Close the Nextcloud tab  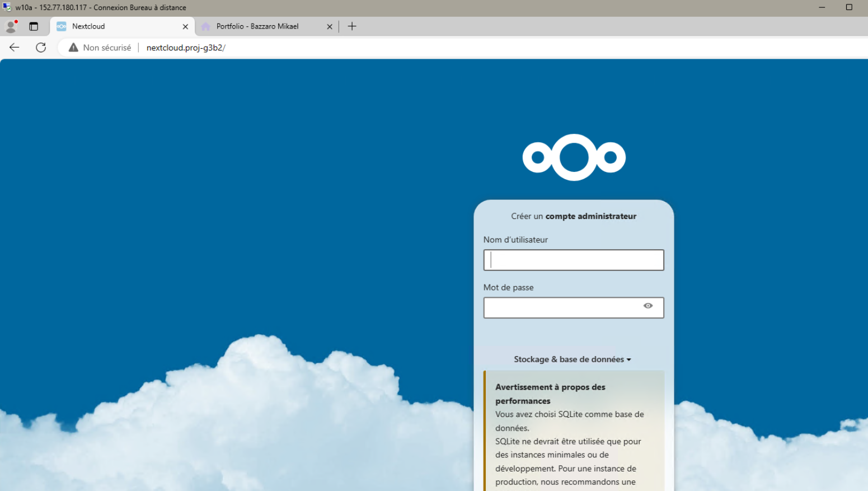click(185, 26)
